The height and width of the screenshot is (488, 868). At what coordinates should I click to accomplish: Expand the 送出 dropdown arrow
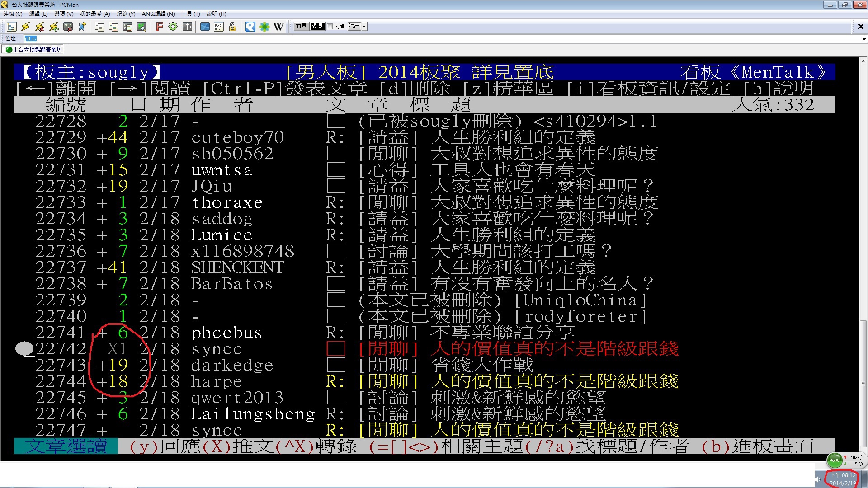(x=364, y=27)
